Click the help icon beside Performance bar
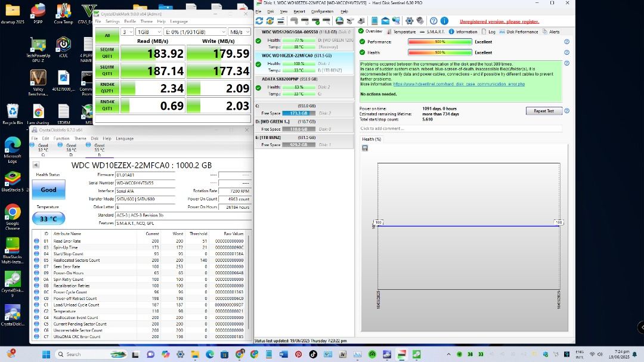 [567, 42]
